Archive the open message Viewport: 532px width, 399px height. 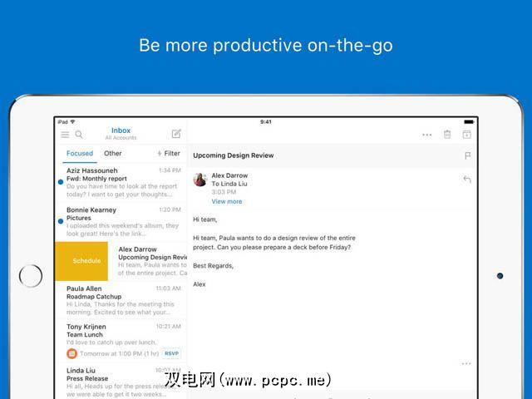467,135
